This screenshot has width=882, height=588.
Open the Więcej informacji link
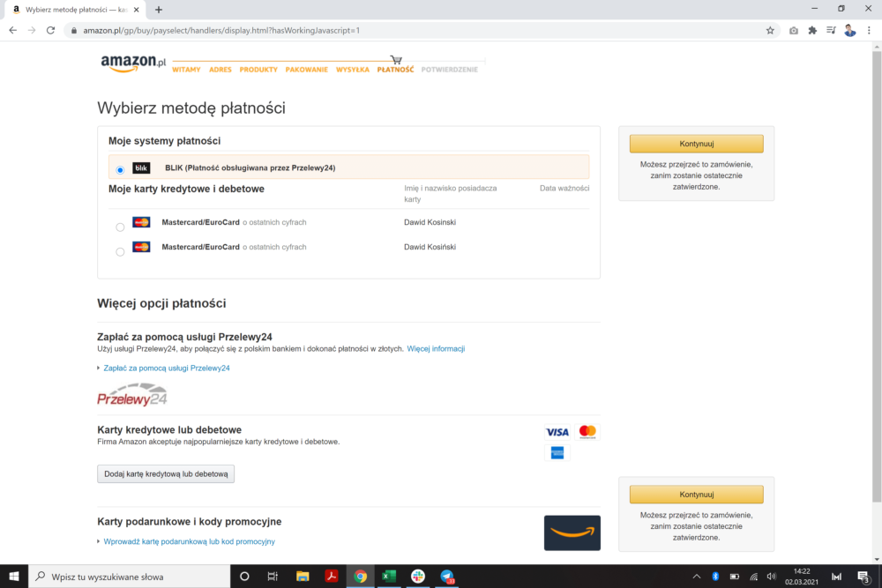pyautogui.click(x=436, y=348)
